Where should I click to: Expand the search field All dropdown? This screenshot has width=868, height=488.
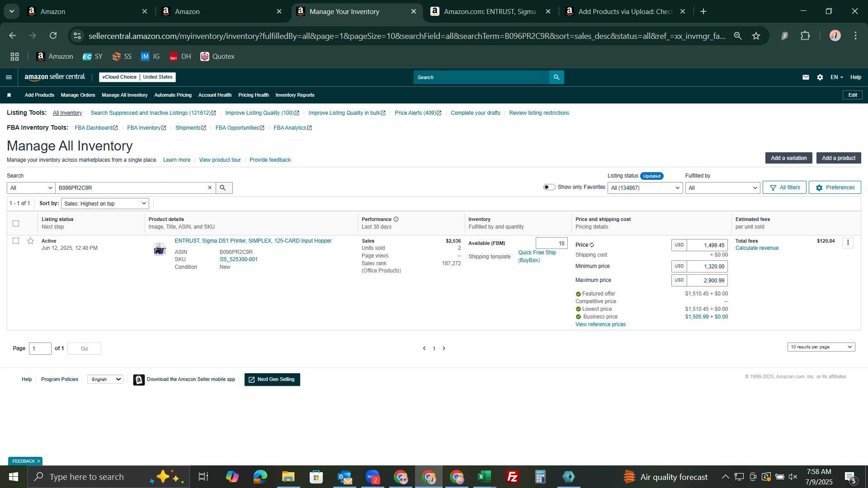tap(31, 188)
